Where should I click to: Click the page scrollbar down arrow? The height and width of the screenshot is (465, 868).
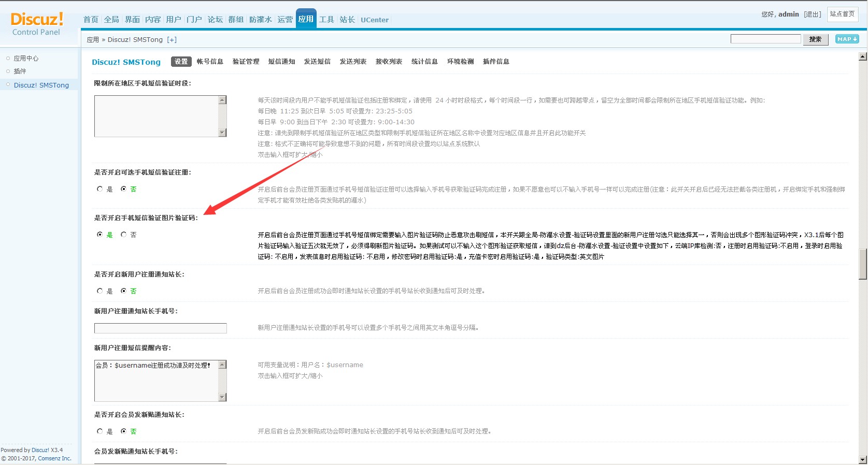point(863,460)
